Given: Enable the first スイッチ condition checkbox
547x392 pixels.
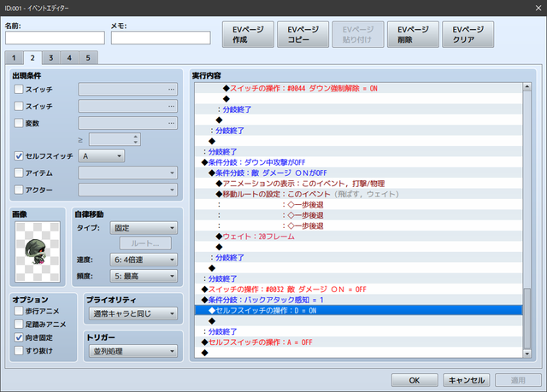Looking at the screenshot, I should 19,89.
